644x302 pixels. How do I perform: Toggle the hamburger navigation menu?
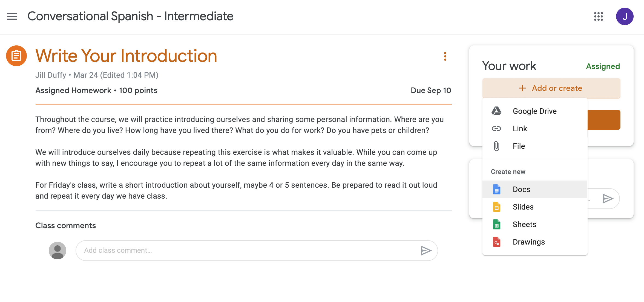point(12,16)
